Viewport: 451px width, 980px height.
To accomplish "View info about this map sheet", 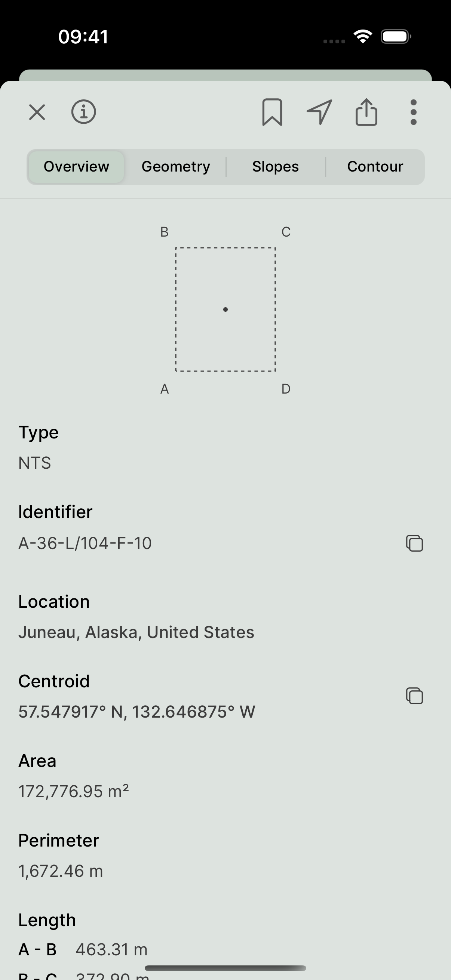I will click(84, 111).
